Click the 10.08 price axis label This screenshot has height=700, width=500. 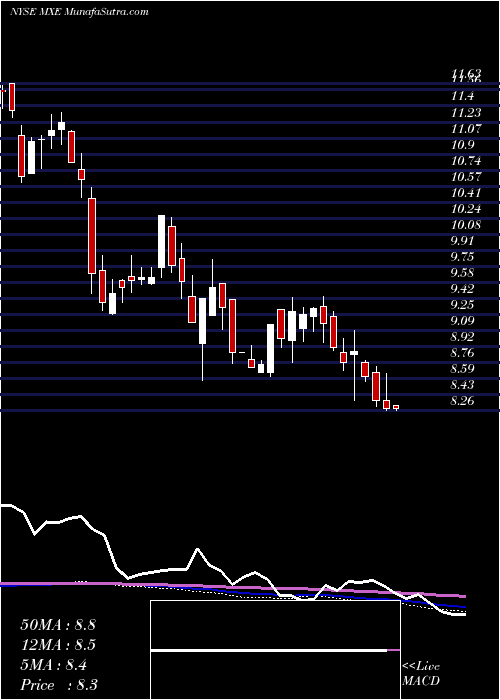tap(466, 225)
